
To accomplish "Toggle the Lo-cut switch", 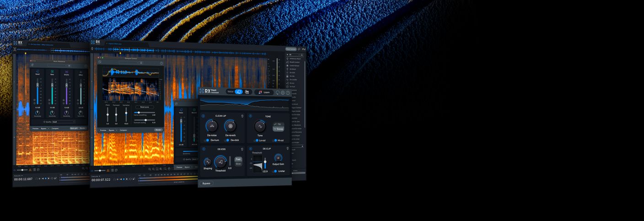I will 257,140.
